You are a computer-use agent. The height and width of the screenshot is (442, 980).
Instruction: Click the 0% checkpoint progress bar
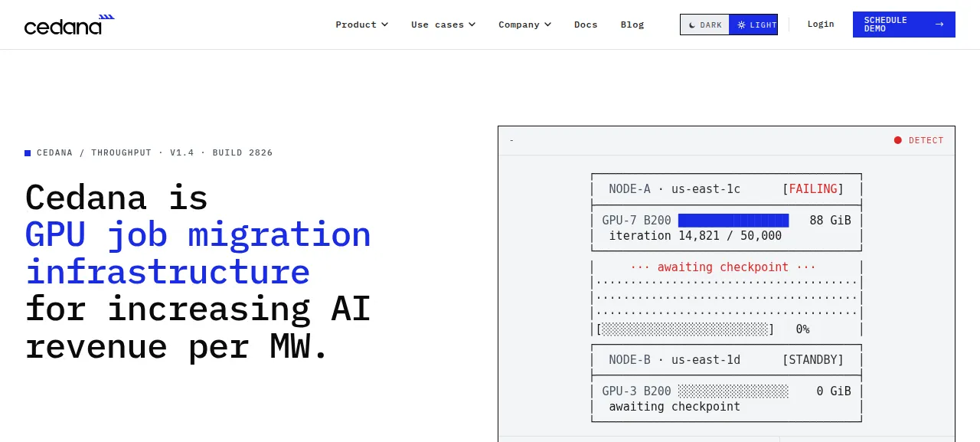[x=685, y=329]
